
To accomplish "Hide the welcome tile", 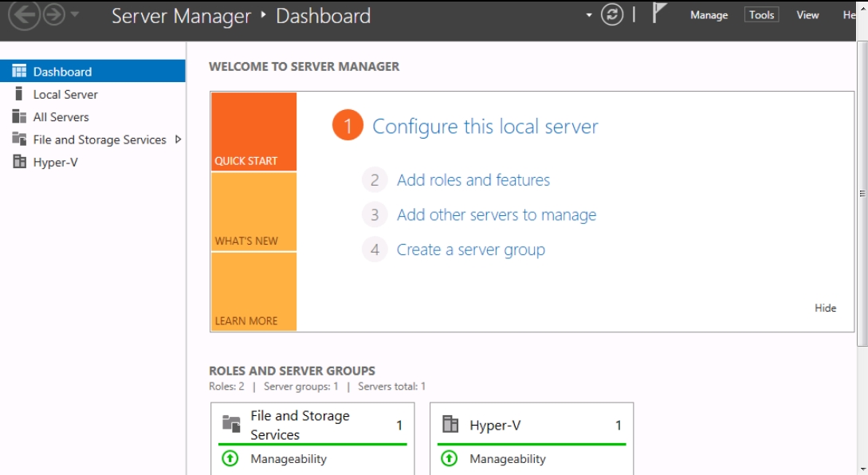I will pos(825,308).
